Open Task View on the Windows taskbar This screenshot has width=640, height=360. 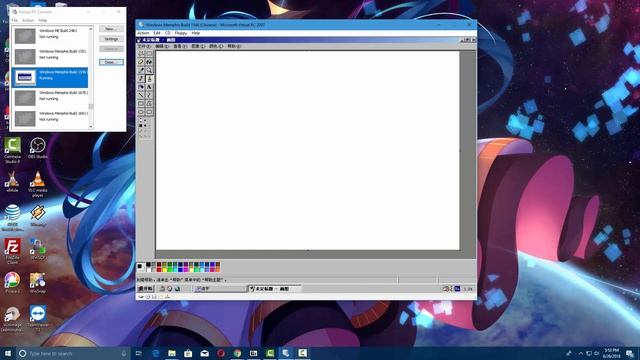click(x=138, y=353)
